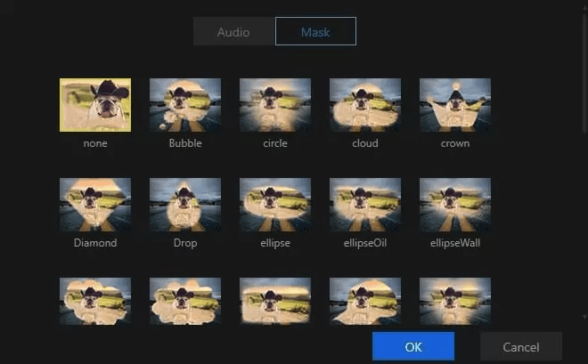
Task: Click the 'cloud' label text
Action: pyautogui.click(x=365, y=143)
